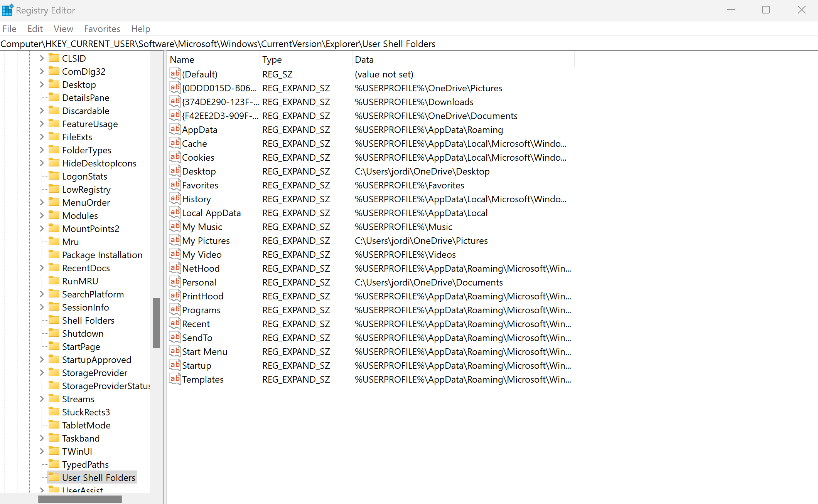Click the tree pane vertical scrollbar thumb

156,323
